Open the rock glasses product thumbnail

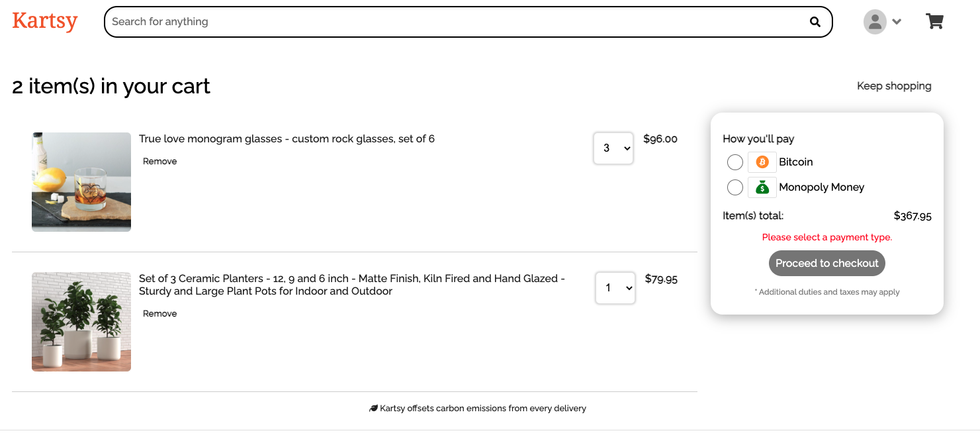(x=81, y=182)
